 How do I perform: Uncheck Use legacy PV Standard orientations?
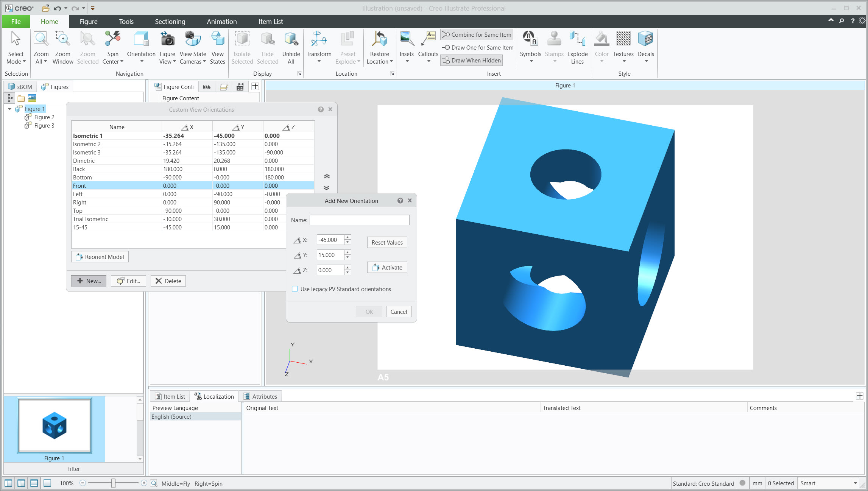tap(295, 288)
